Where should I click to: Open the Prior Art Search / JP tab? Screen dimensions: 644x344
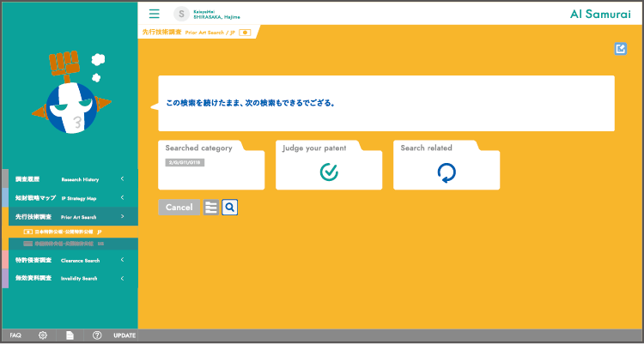click(x=197, y=32)
